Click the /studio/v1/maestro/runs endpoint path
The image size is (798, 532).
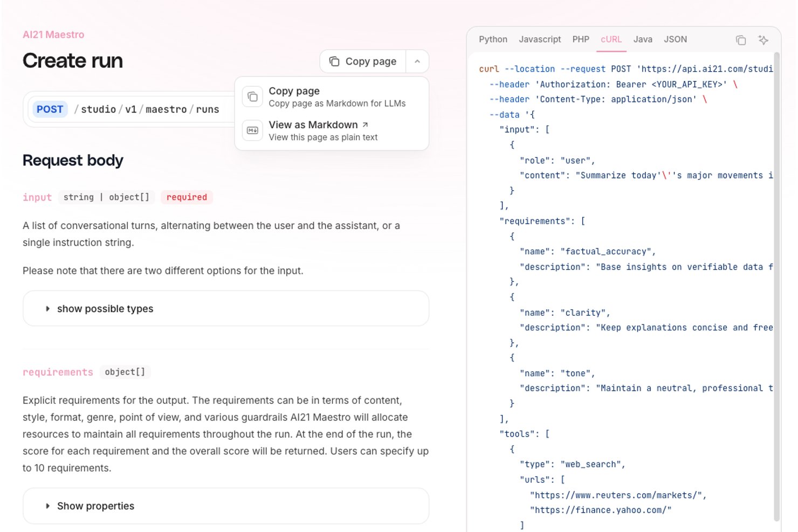click(147, 109)
